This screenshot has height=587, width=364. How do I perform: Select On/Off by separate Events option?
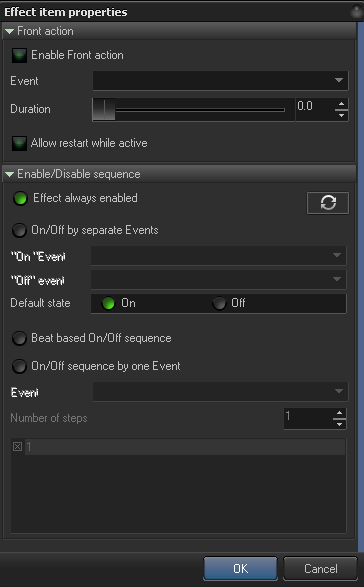click(x=19, y=230)
